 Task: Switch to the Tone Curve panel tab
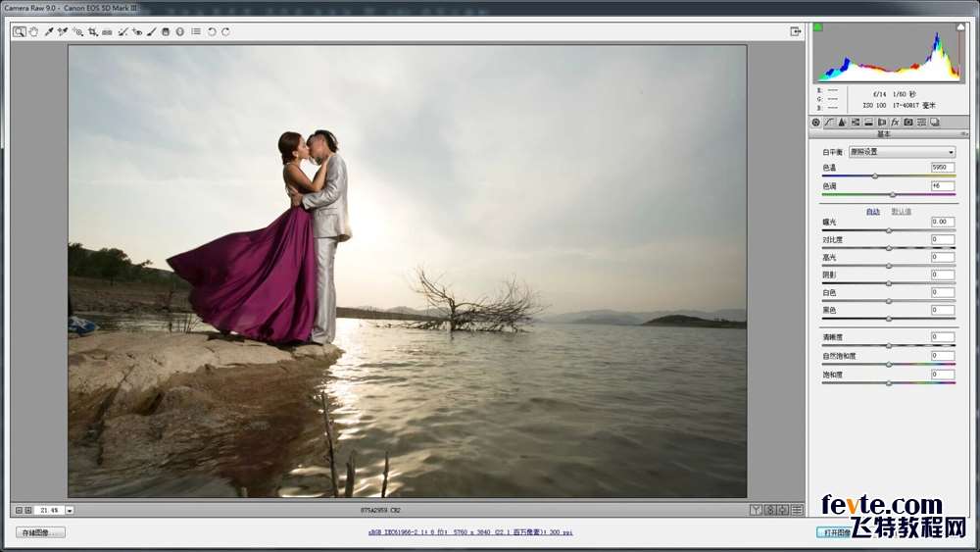coord(829,123)
